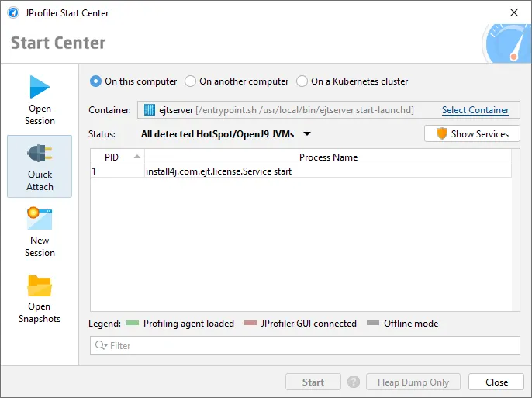Click the Show Services button
The image size is (532, 398).
(x=472, y=133)
